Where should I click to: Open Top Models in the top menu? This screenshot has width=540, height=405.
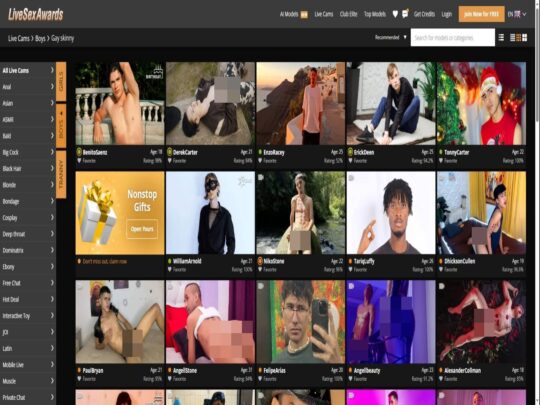(x=375, y=14)
